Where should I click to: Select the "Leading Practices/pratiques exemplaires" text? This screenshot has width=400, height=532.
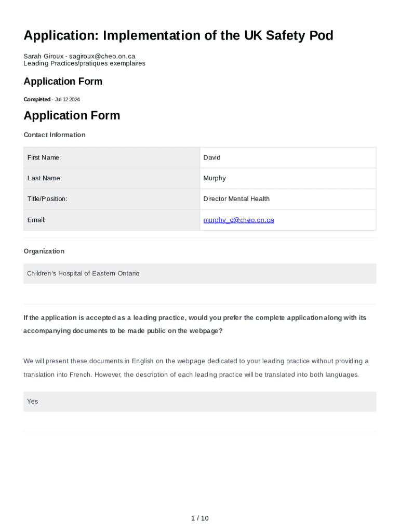(x=84, y=63)
